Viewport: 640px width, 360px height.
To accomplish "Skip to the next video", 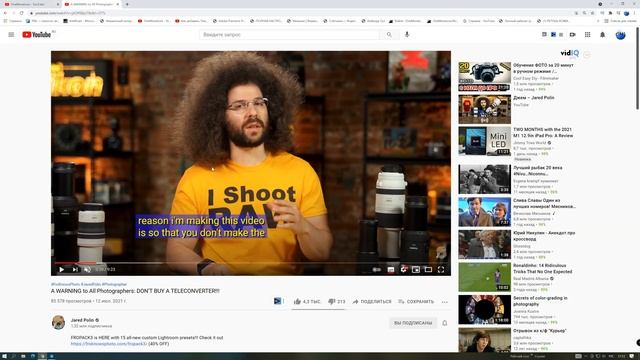I will (75, 269).
